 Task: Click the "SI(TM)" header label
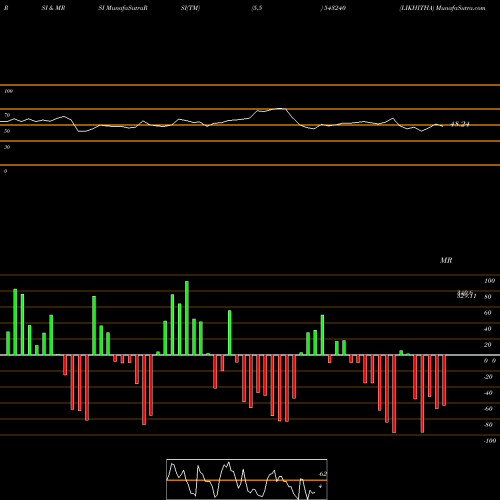tap(190, 8)
